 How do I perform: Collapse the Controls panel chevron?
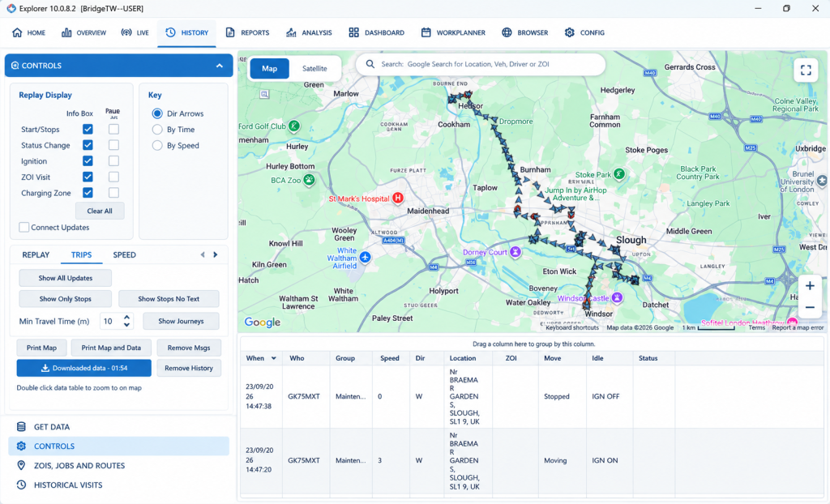tap(220, 66)
